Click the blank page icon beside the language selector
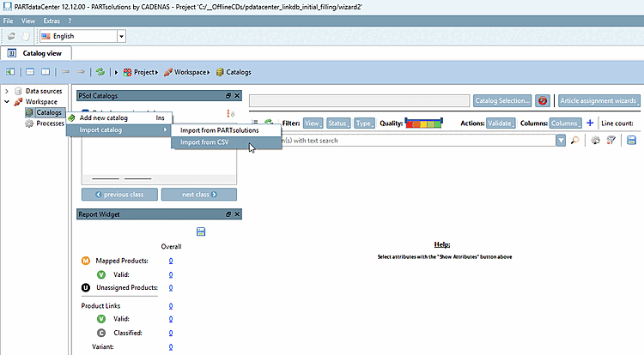 [x=26, y=37]
